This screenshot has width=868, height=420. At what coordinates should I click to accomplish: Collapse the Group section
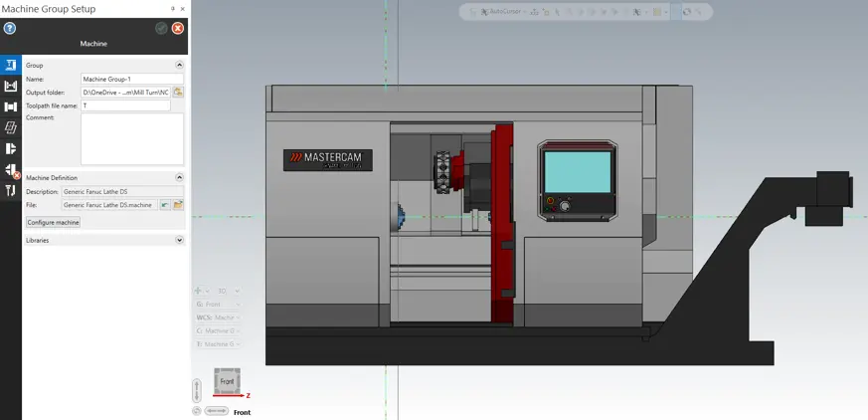179,65
